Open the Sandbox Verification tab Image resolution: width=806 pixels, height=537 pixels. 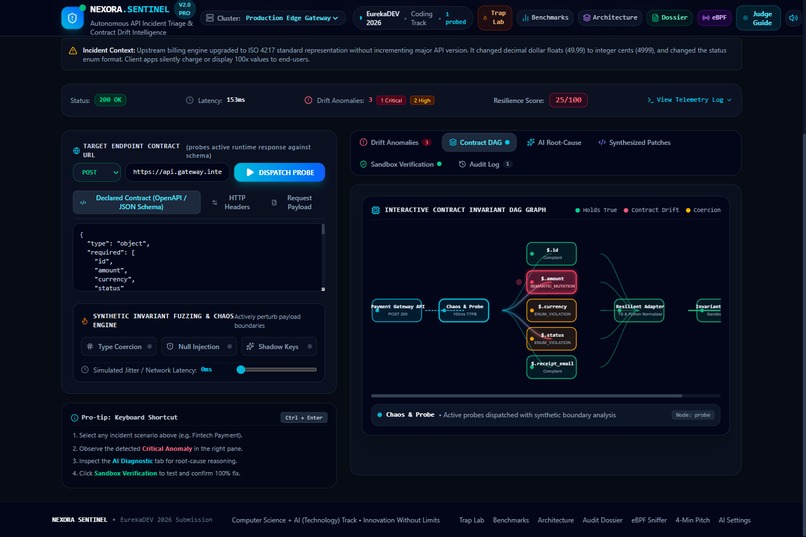point(400,164)
